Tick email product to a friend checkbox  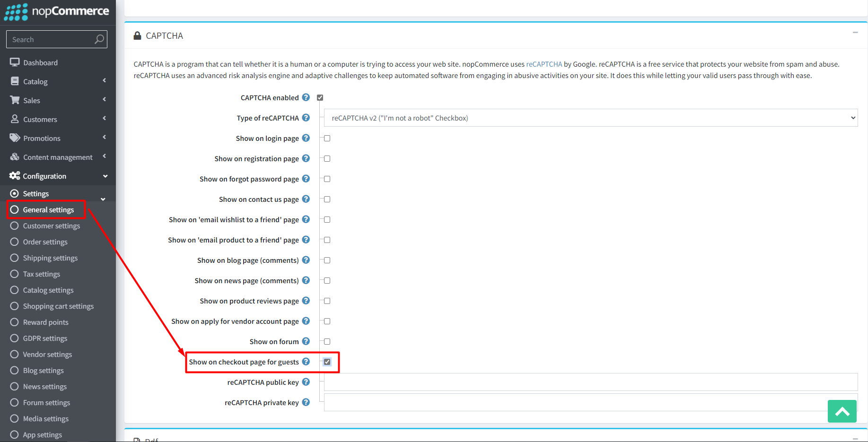coord(327,240)
